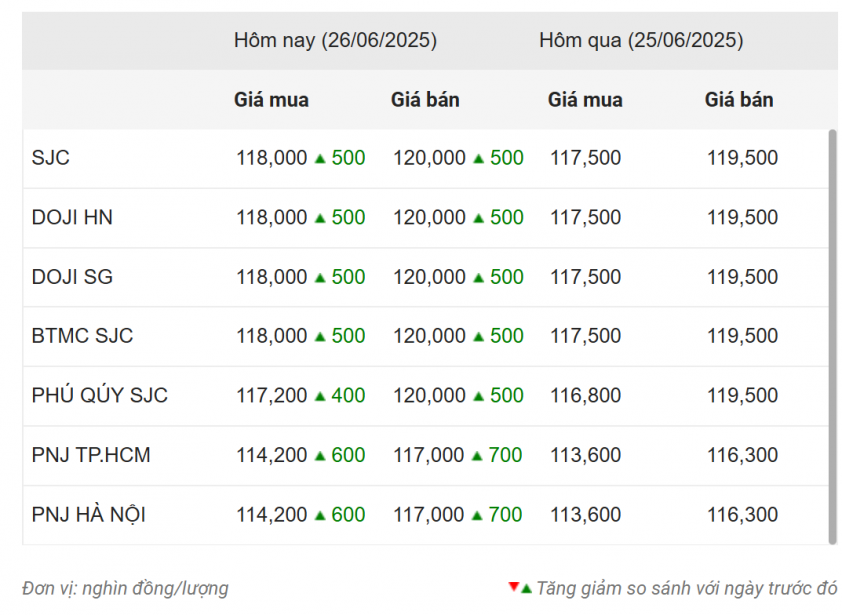Image resolution: width=842 pixels, height=615 pixels.
Task: Click the green up arrow in SJC buy price
Action: [x=320, y=158]
